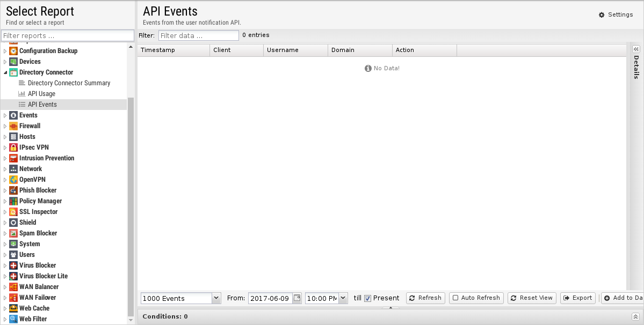Open the 10:00 PM time dropdown
This screenshot has width=644, height=325.
(x=343, y=298)
